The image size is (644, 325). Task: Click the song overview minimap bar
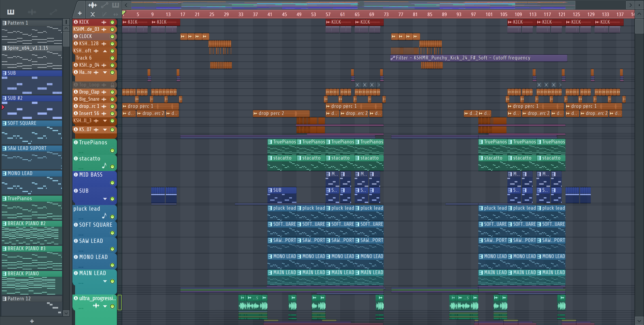point(353,5)
